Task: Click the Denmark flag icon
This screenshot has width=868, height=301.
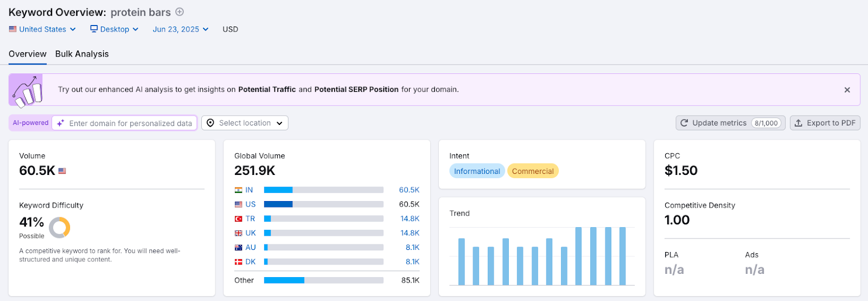Action: click(x=238, y=262)
